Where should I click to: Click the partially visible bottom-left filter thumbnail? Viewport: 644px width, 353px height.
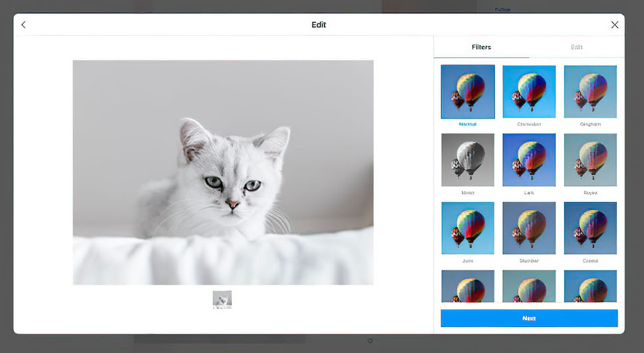(468, 286)
